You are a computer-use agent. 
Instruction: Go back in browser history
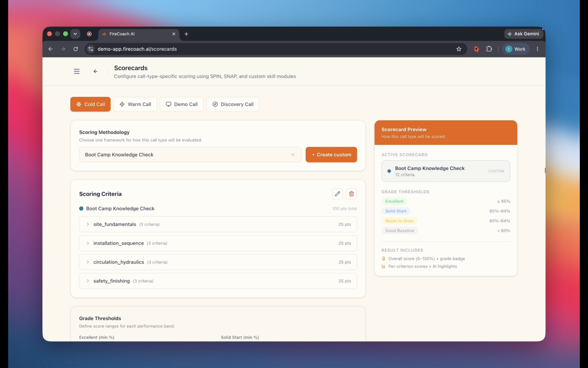50,49
